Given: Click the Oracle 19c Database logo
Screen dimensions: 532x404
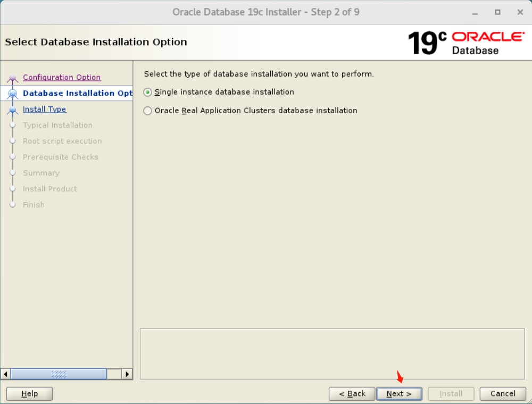Looking at the screenshot, I should (x=466, y=43).
